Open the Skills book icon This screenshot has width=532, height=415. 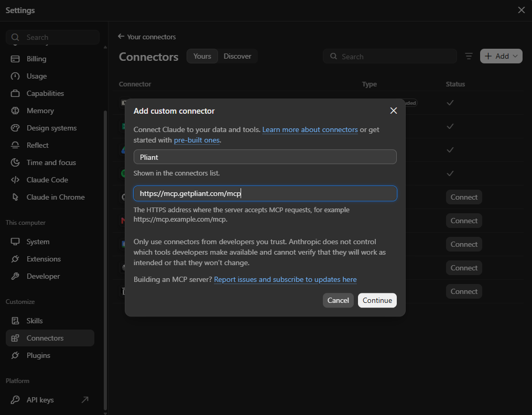click(15, 321)
